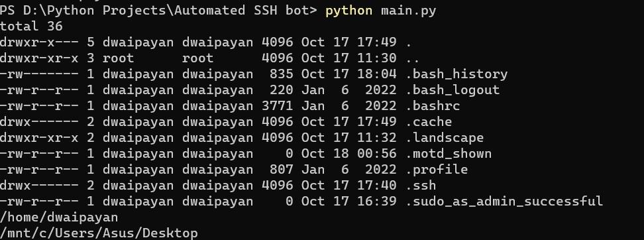Click the size "3771" of .bashrc
The height and width of the screenshot is (240, 644).
click(278, 106)
